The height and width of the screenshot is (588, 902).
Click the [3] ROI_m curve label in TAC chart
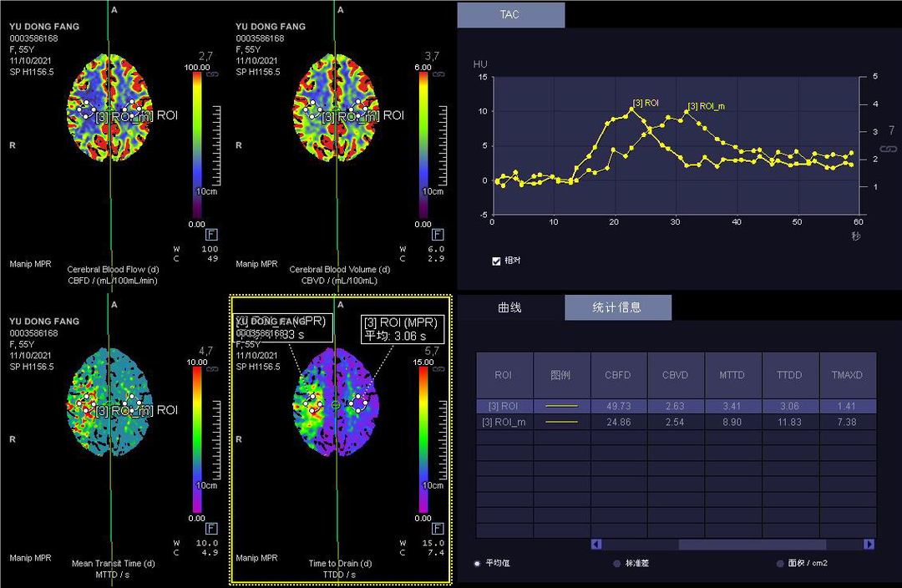tap(707, 106)
